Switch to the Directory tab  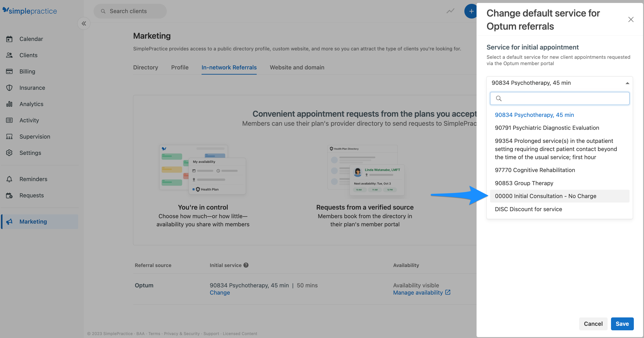(146, 67)
